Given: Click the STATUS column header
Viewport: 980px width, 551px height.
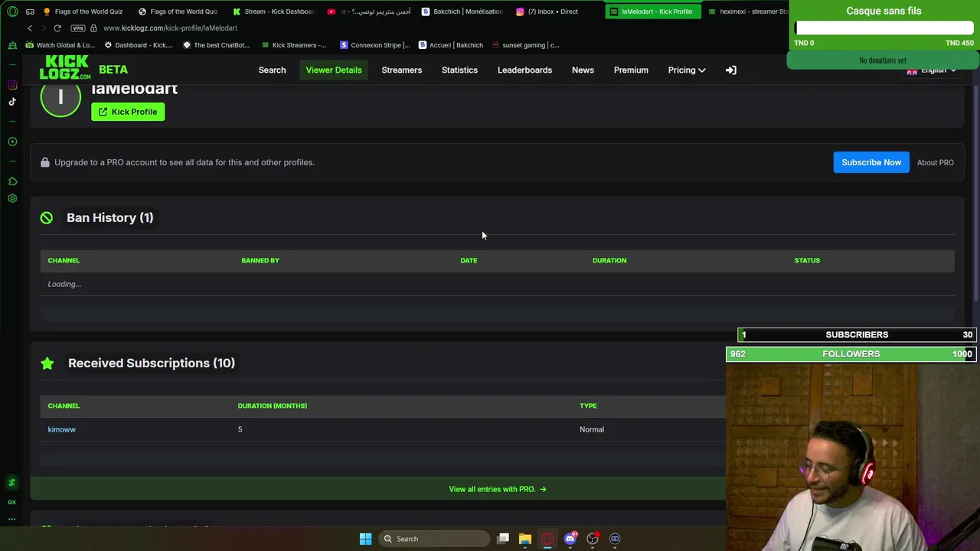Looking at the screenshot, I should tap(807, 260).
